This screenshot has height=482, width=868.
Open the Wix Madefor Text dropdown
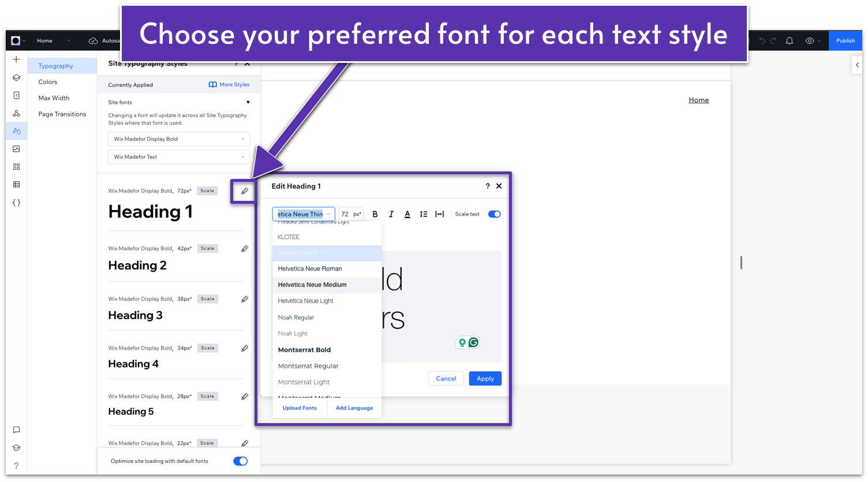[179, 157]
